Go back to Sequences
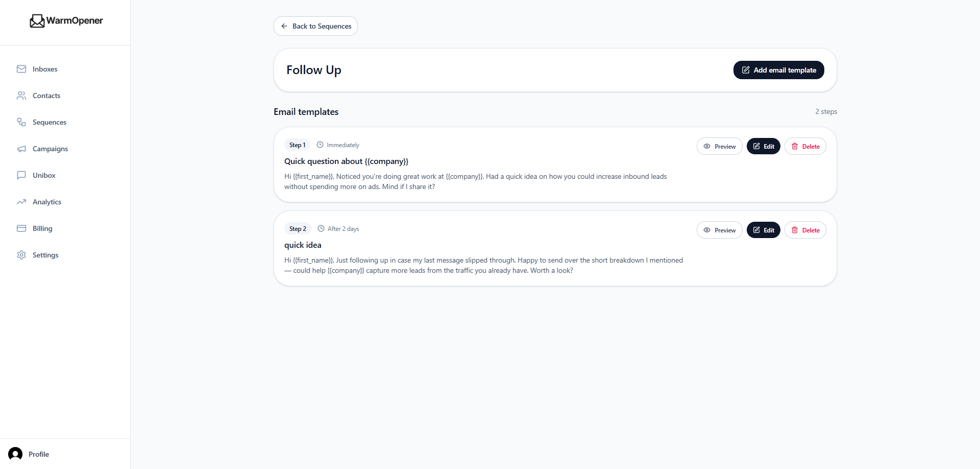 (315, 26)
